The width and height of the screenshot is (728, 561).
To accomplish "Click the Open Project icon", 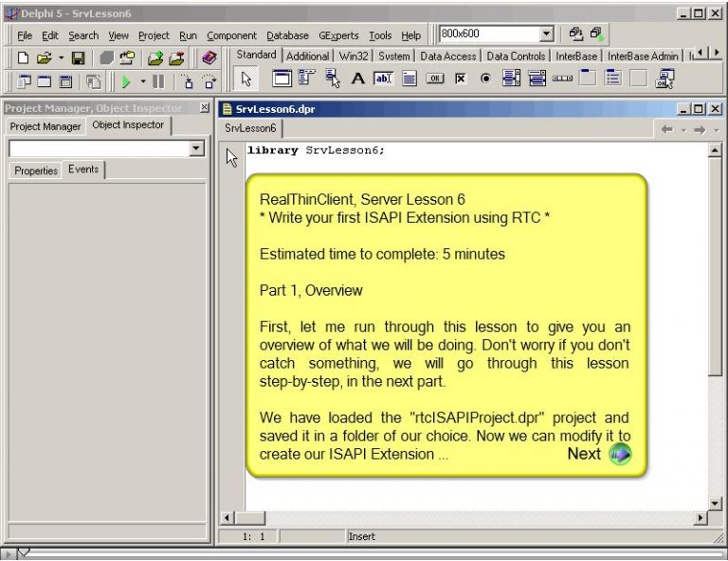I will [127, 58].
